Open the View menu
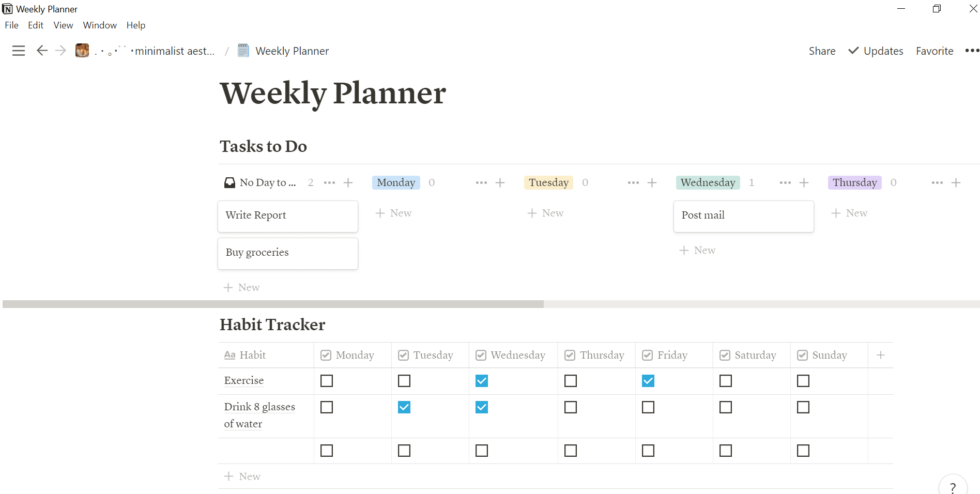Viewport: 980px width, 494px height. coord(63,25)
